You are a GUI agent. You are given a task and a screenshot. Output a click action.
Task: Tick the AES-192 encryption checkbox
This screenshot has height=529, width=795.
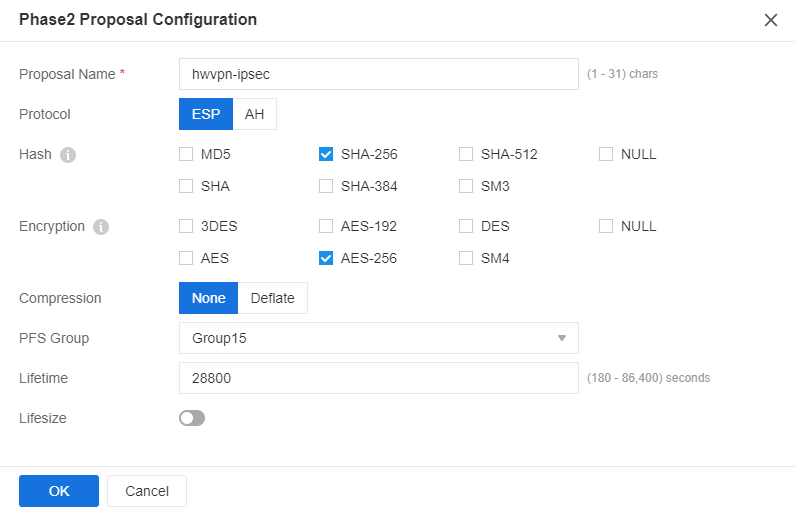point(326,226)
